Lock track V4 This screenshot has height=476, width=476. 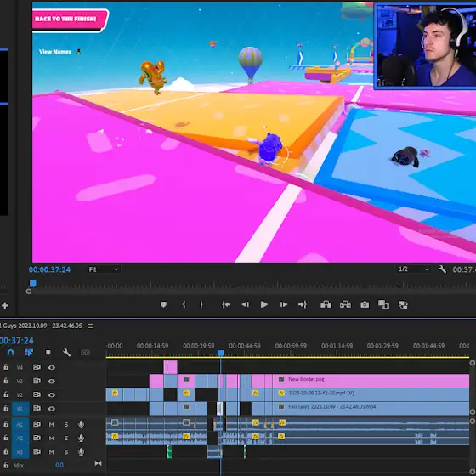6,367
